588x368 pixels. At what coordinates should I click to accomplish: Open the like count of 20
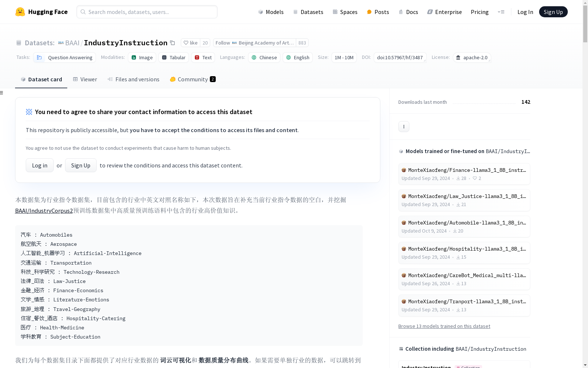pyautogui.click(x=205, y=43)
